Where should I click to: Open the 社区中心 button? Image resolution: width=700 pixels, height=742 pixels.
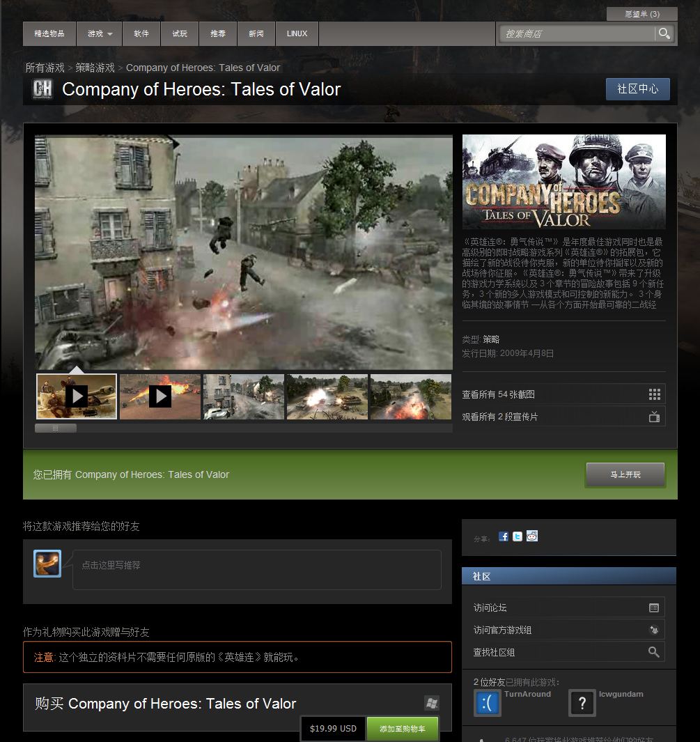click(637, 89)
